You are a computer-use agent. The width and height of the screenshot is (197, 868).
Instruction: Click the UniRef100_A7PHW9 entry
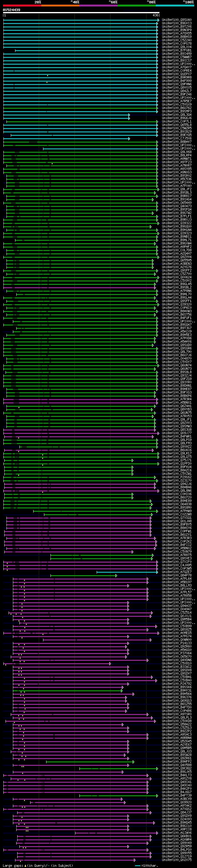pyautogui.click(x=177, y=511)
